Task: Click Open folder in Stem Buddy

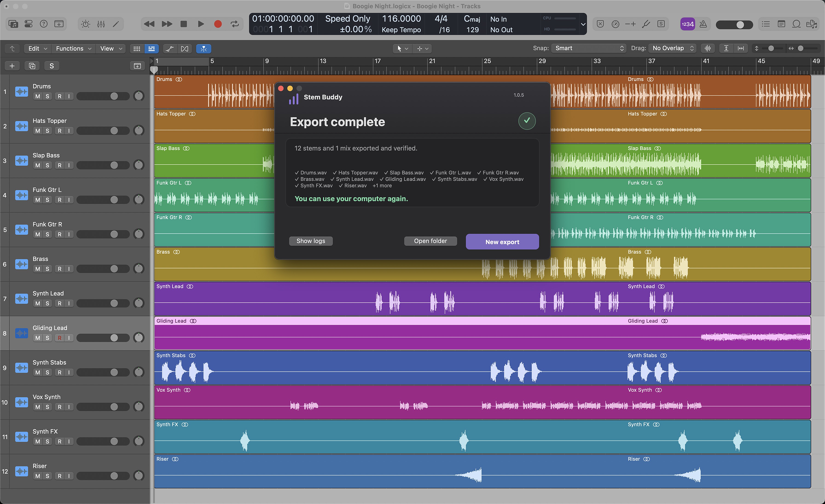Action: pyautogui.click(x=430, y=241)
